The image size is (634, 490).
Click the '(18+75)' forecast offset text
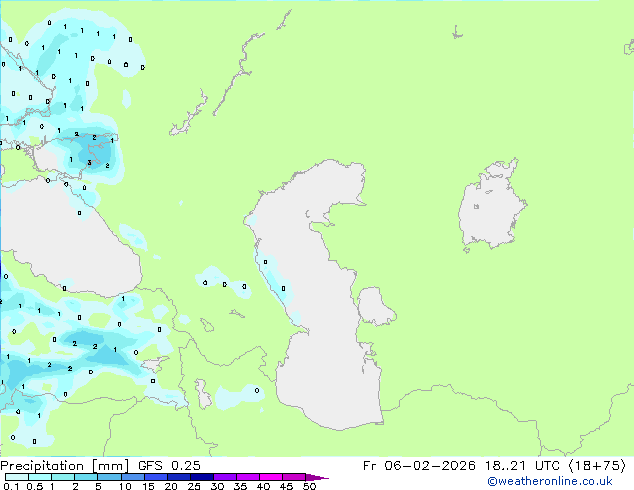tap(597, 466)
